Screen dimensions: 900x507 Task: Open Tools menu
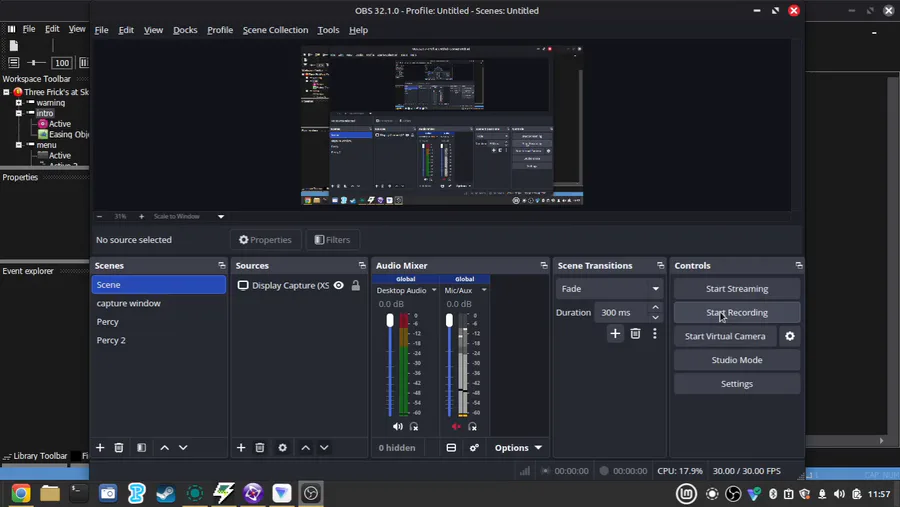pyautogui.click(x=328, y=30)
